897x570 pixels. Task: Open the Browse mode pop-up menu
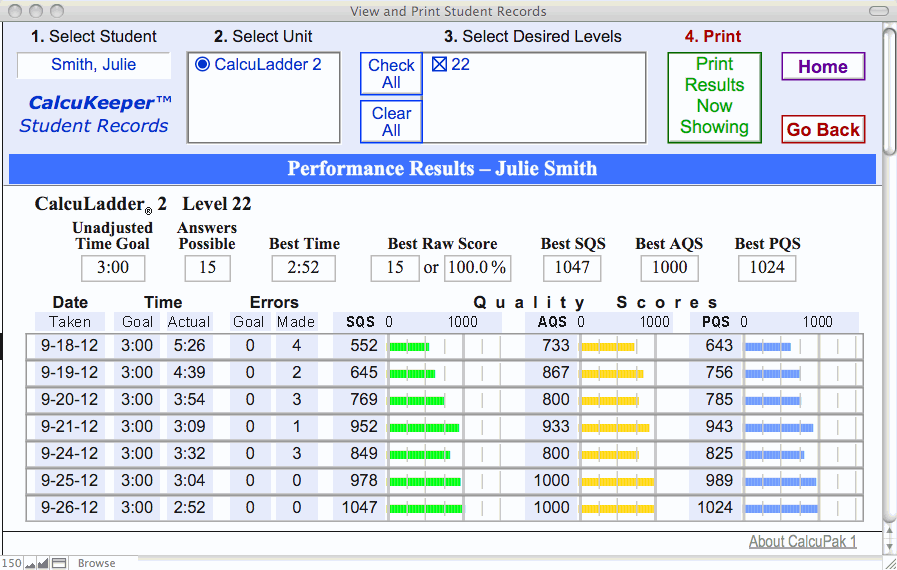tap(97, 564)
